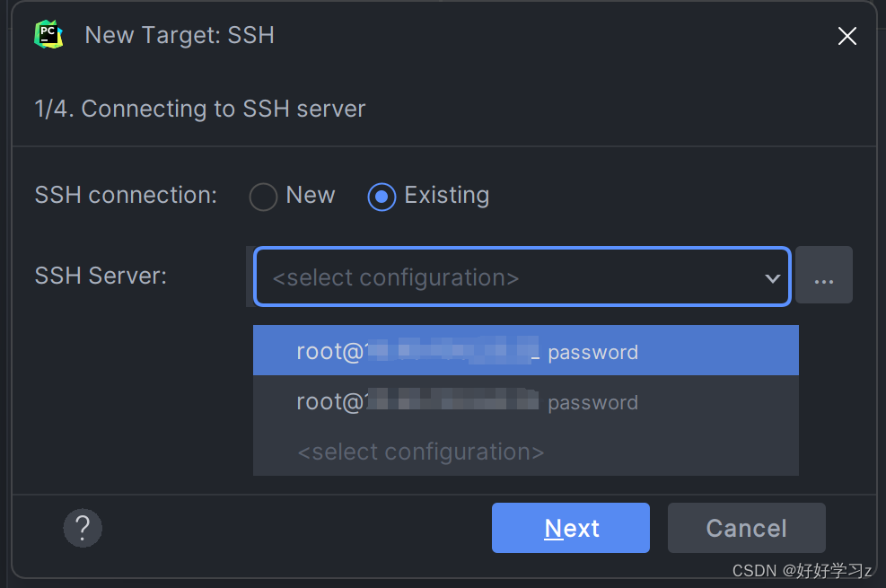
Task: Click the ellipsis button beside SSH Server
Action: click(823, 276)
